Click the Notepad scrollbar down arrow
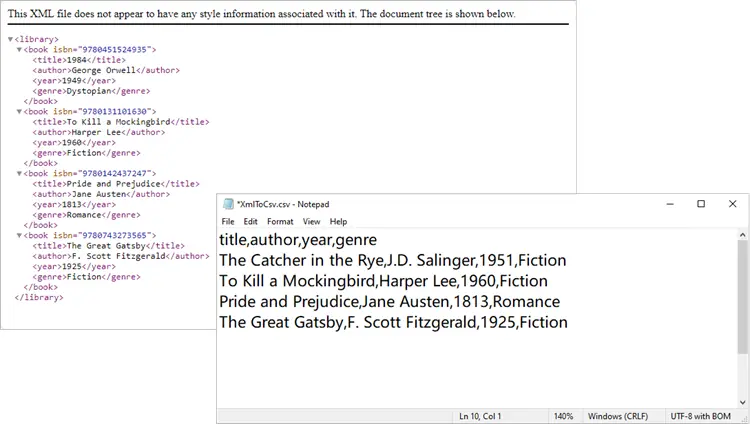 pos(743,402)
